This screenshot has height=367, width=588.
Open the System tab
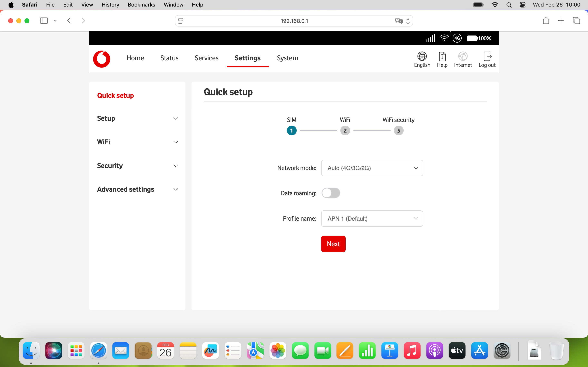[x=287, y=58]
